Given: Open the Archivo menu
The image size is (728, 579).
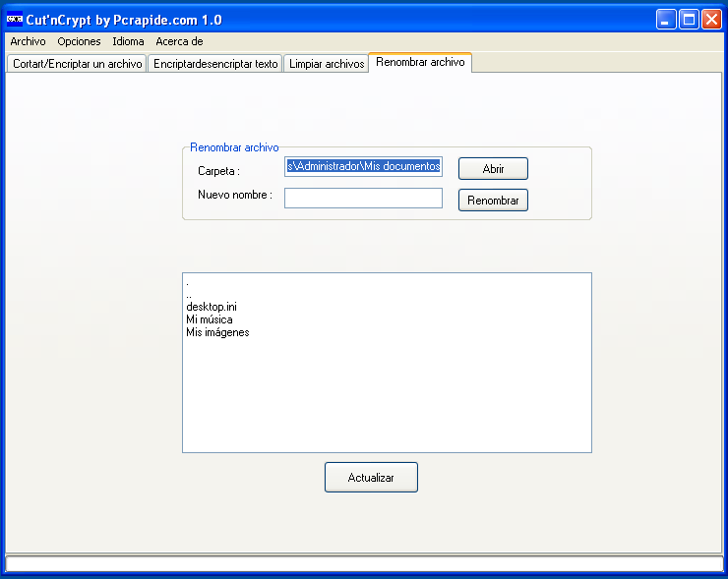Looking at the screenshot, I should tap(28, 41).
